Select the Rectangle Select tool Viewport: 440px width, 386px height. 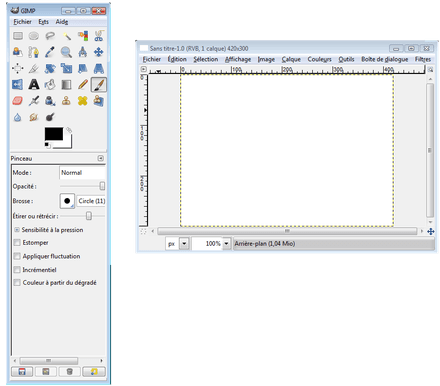[x=18, y=35]
